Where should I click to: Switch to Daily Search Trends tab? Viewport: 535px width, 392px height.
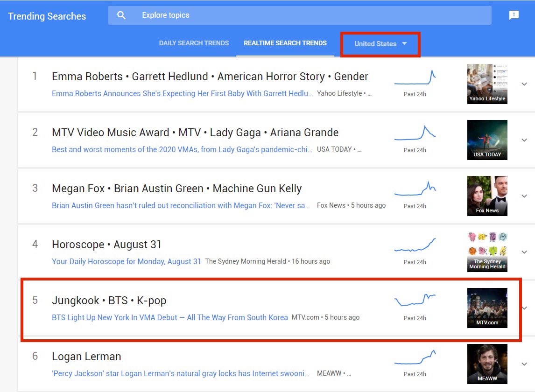coord(194,43)
